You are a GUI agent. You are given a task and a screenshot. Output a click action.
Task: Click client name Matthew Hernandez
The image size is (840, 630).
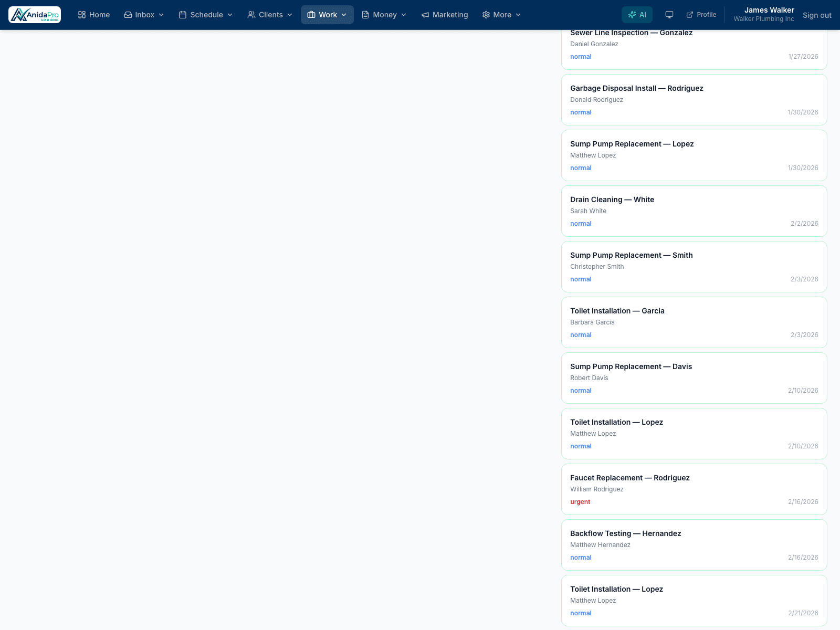coord(601,545)
